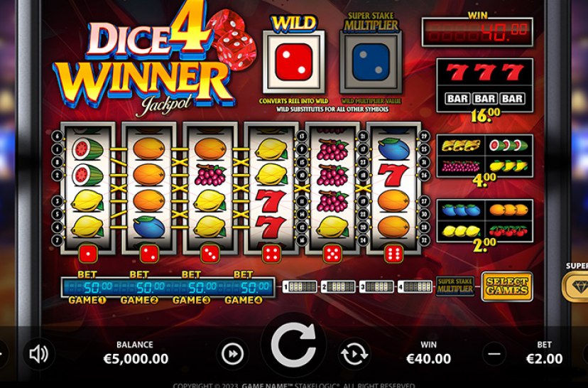Select payline number 6 marker
Viewport: 588px width, 388px height.
click(58, 136)
